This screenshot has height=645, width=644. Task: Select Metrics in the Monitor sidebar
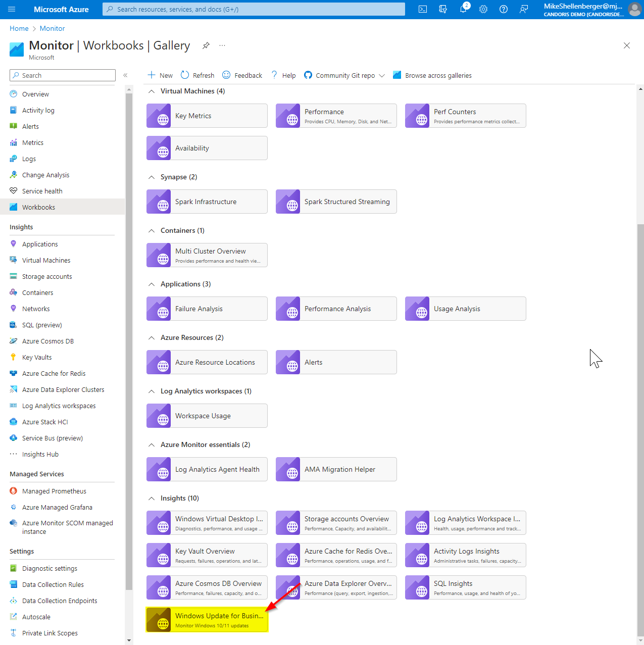(32, 142)
